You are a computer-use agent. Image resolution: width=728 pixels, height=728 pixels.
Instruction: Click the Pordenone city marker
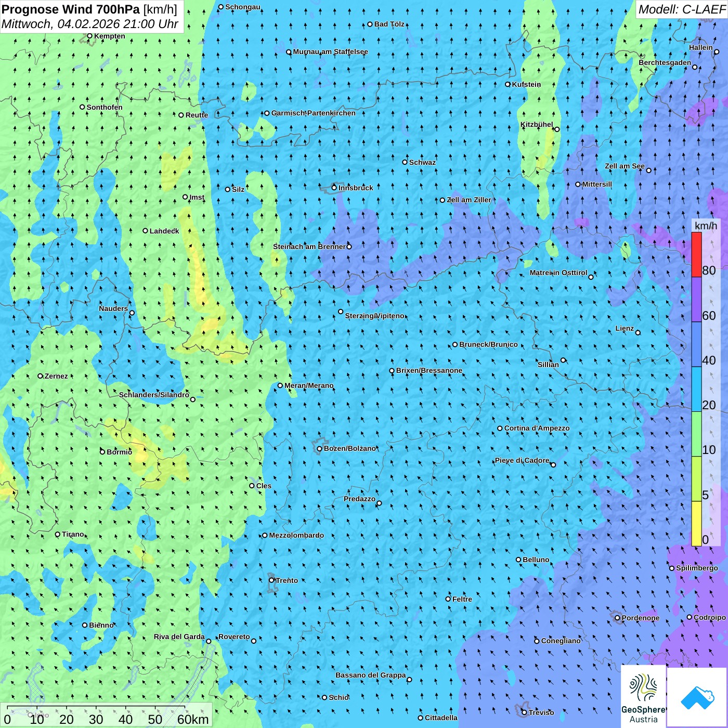[x=617, y=618]
